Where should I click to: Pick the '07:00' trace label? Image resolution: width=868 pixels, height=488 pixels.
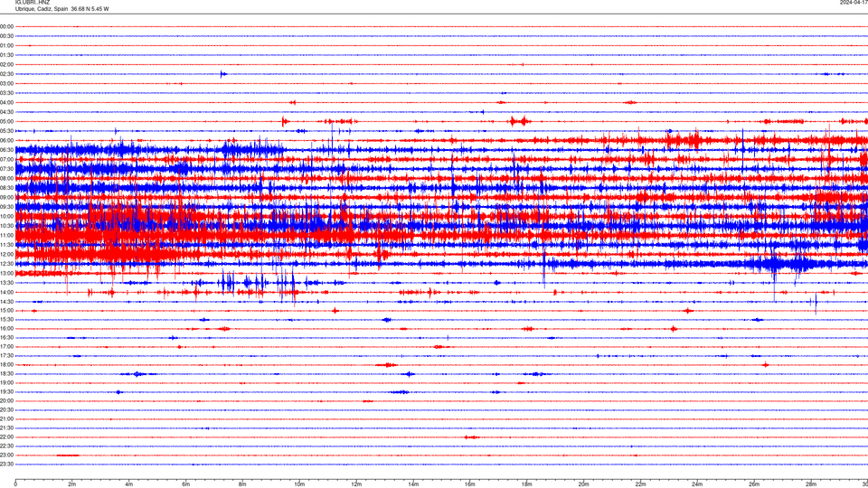tap(6, 159)
